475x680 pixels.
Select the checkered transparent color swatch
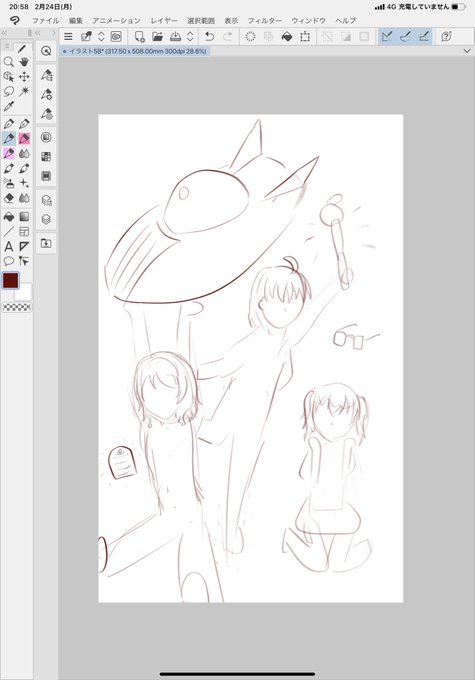(x=17, y=307)
